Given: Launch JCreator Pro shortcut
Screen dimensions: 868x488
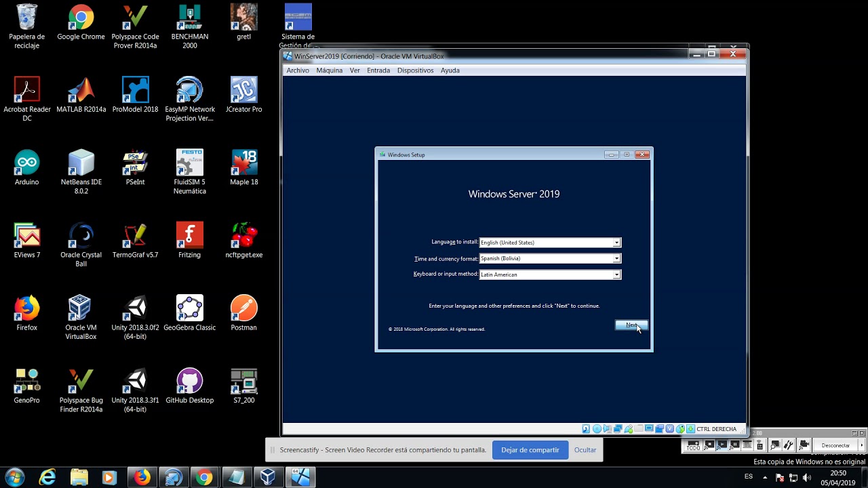Looking at the screenshot, I should tap(243, 95).
